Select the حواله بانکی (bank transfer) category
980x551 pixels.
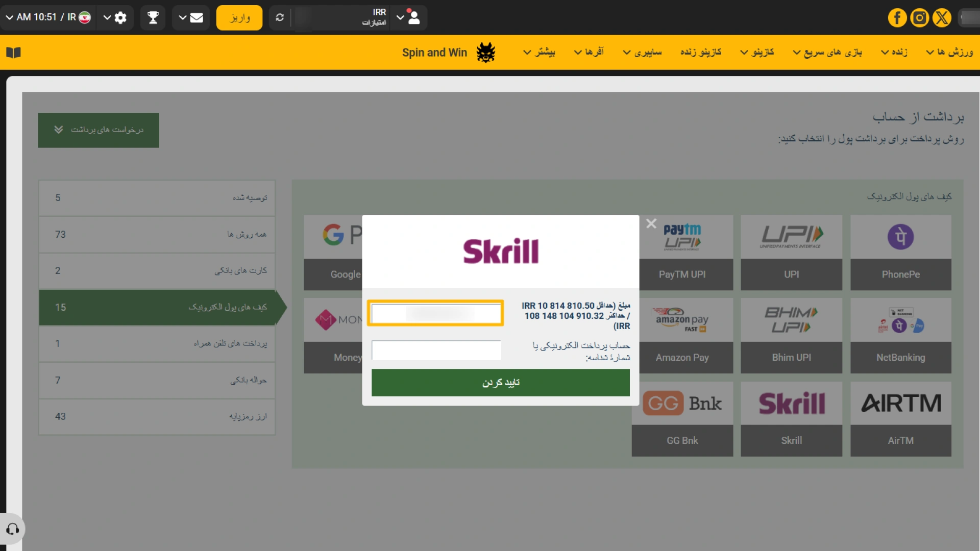157,381
